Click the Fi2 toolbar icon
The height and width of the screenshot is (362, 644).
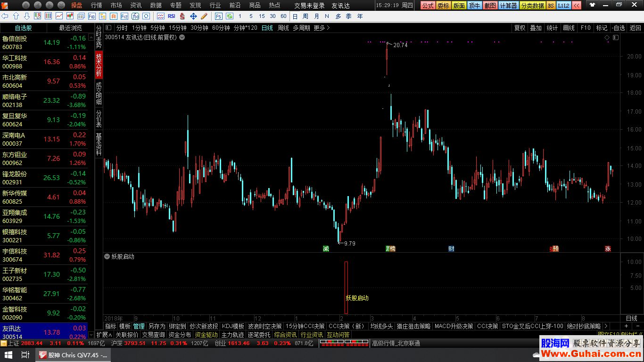click(124, 16)
